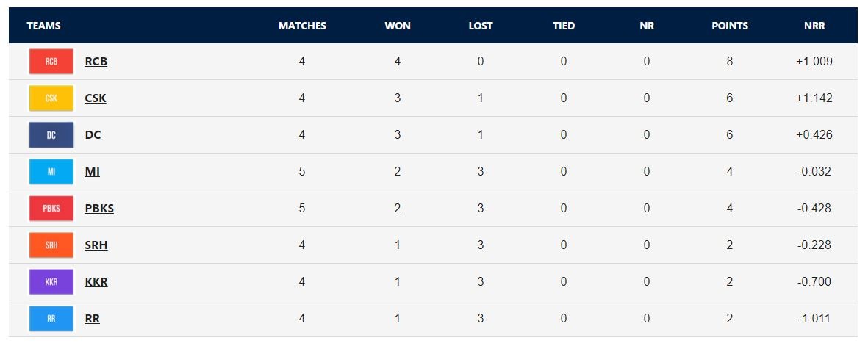Click the red RCB team logo badge
Viewport: 868px width, 346px height.
[x=51, y=62]
